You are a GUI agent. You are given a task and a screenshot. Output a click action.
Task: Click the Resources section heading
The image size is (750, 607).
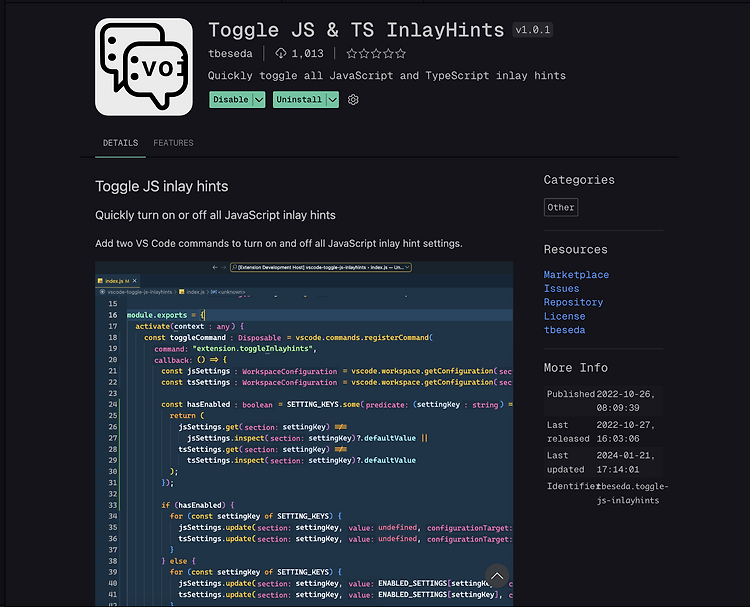click(x=576, y=250)
